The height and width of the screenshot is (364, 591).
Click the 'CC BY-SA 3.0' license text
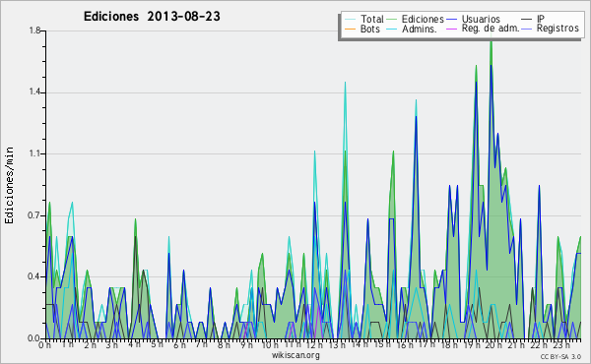pos(560,357)
